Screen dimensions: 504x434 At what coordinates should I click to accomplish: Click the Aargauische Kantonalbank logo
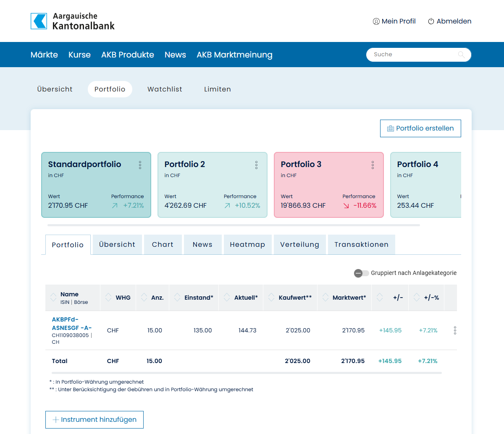(73, 21)
